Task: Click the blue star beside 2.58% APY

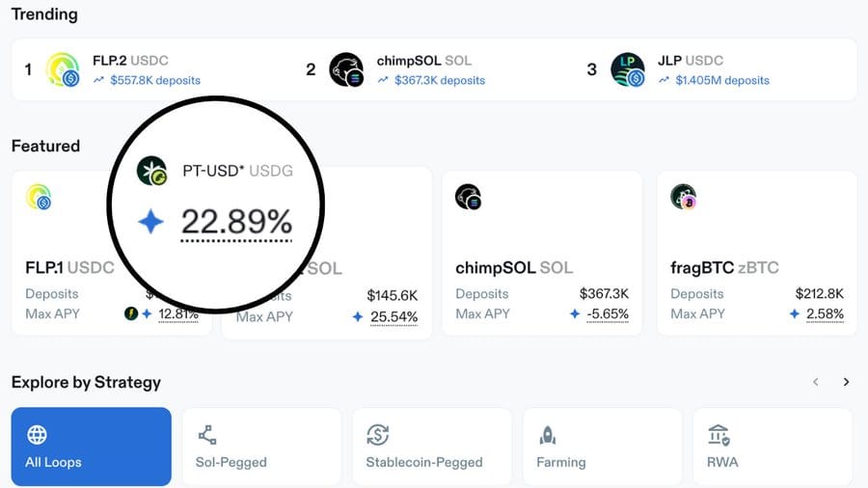Action: click(795, 313)
